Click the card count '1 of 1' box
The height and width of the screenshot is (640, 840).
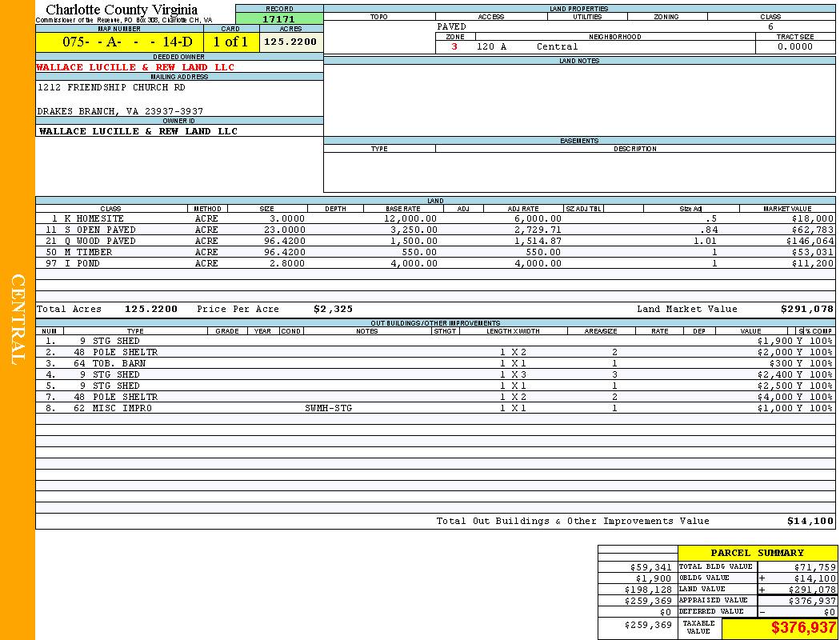(x=231, y=42)
